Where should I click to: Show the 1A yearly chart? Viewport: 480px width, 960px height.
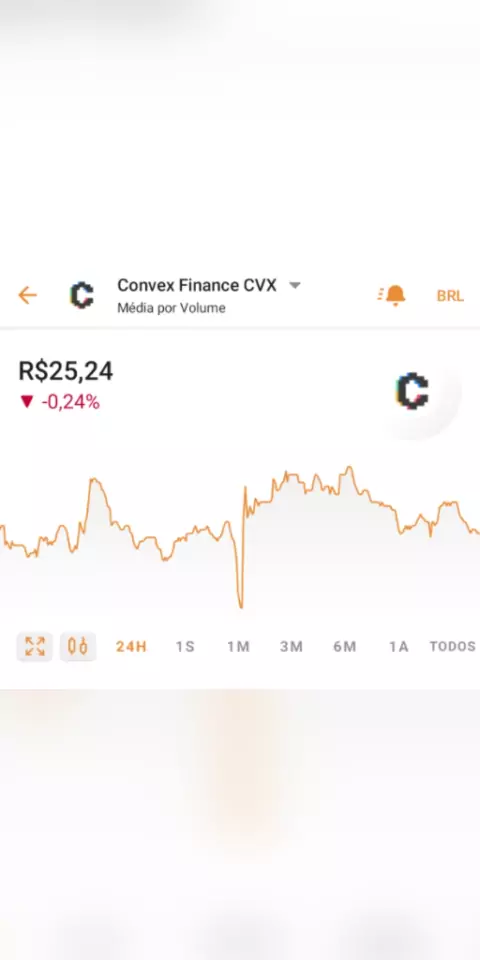399,647
